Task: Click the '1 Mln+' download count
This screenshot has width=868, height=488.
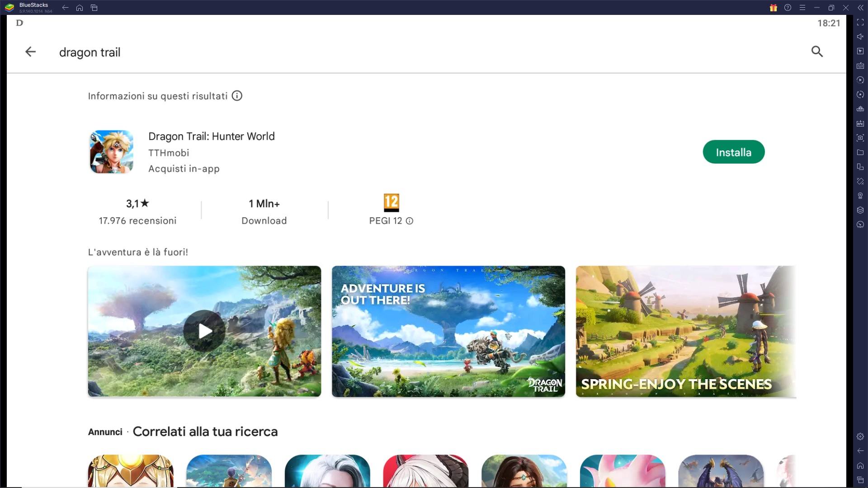Action: point(264,204)
